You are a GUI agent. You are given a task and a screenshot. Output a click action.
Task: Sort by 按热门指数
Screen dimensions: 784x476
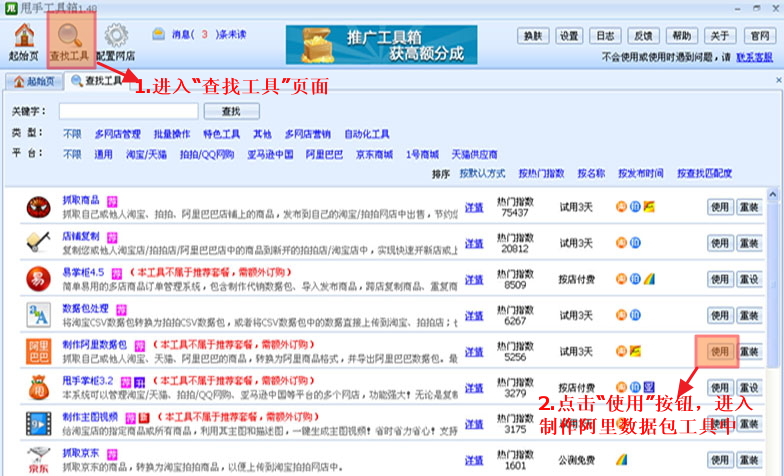point(541,174)
